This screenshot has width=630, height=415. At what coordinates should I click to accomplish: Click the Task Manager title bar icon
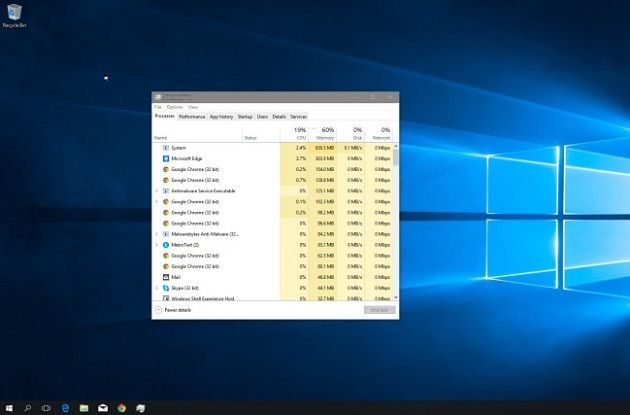[x=158, y=97]
